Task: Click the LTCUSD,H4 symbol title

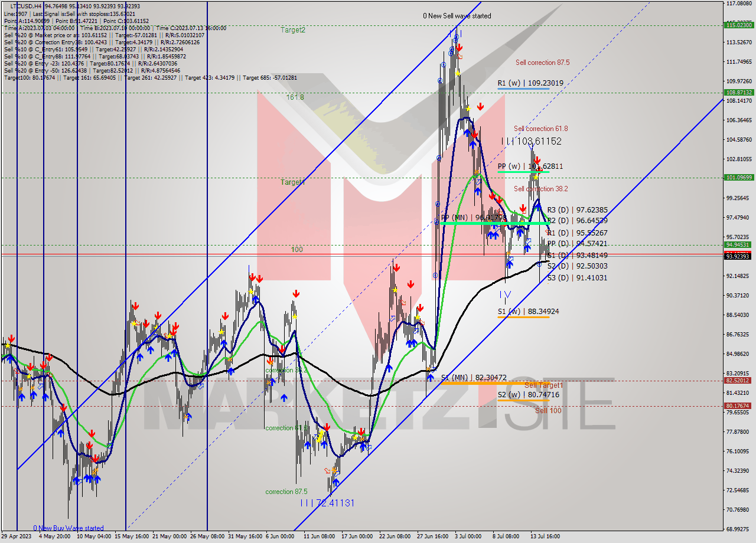Action: (x=26, y=6)
